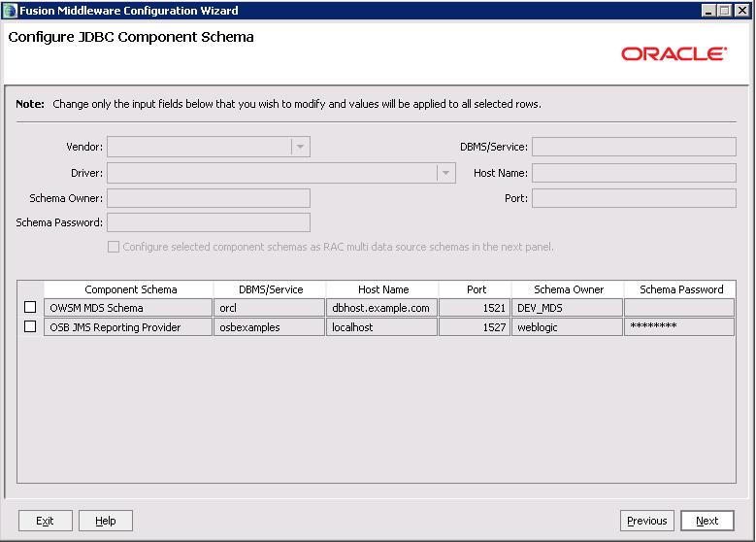Click the Schema Password column header
This screenshot has width=756, height=542.
(680, 289)
